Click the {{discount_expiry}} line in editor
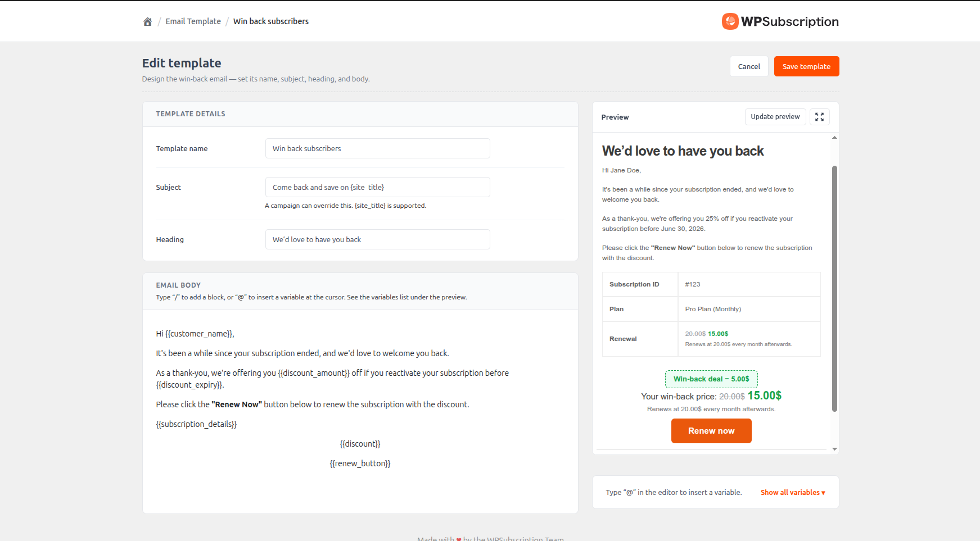This screenshot has height=541, width=980. (x=190, y=385)
